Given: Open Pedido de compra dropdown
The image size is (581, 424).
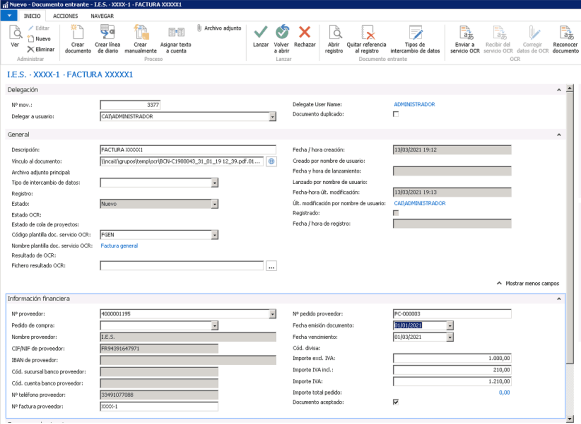Looking at the screenshot, I should (215, 325).
